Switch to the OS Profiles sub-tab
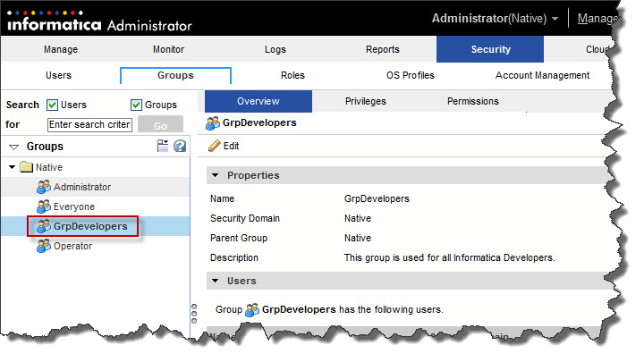Screen dimensions: 644x362 [411, 75]
